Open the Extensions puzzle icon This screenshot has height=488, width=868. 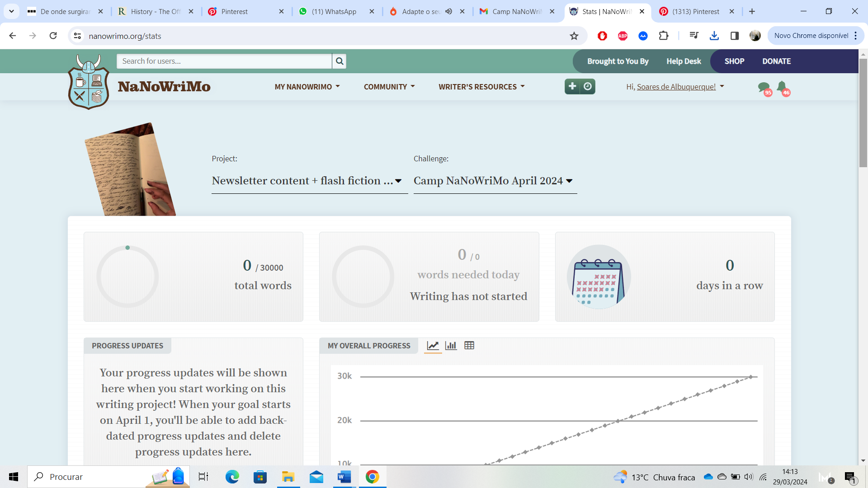coord(664,36)
